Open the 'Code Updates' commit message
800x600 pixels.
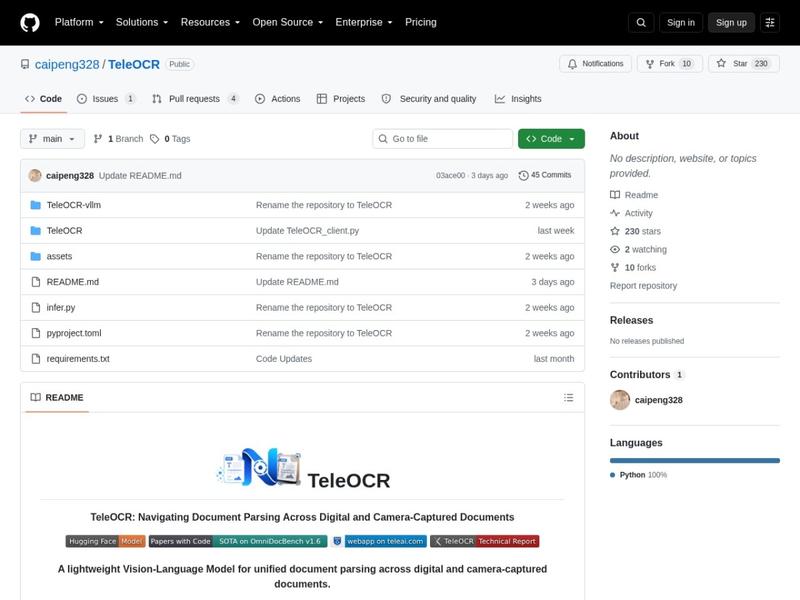[x=284, y=359]
